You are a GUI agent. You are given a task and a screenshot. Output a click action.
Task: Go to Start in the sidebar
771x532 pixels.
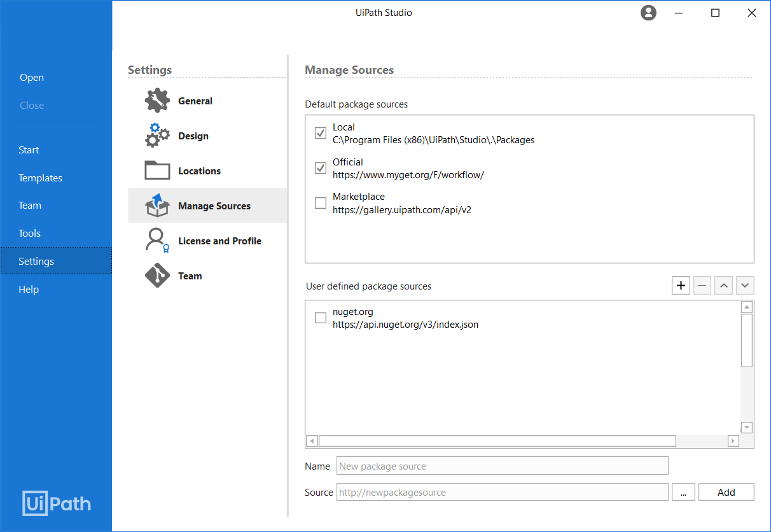(x=29, y=150)
